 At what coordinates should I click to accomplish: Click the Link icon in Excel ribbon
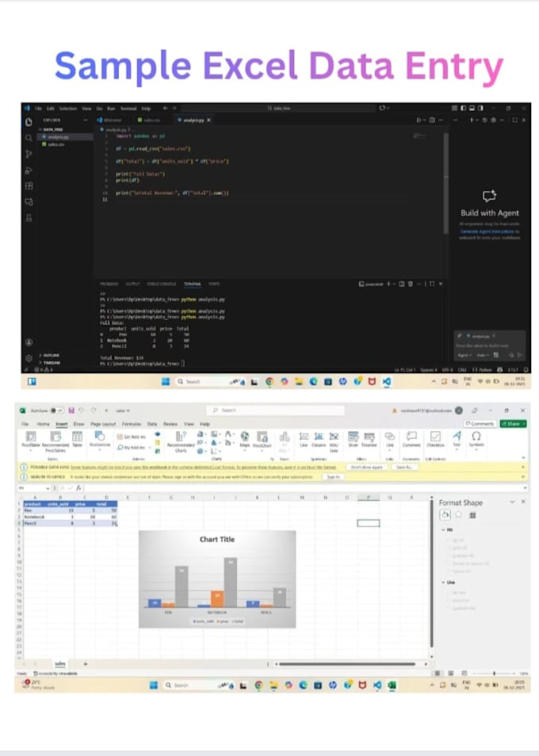pos(390,440)
